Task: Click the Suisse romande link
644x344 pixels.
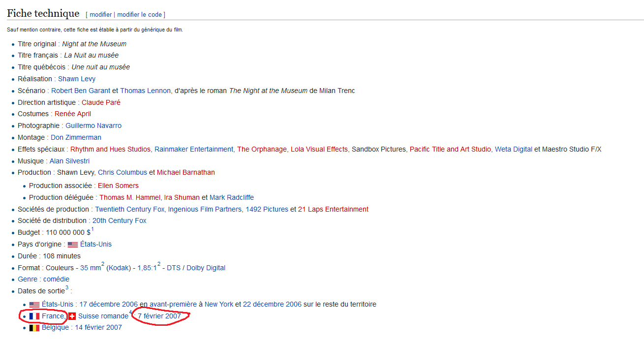Action: (x=103, y=316)
